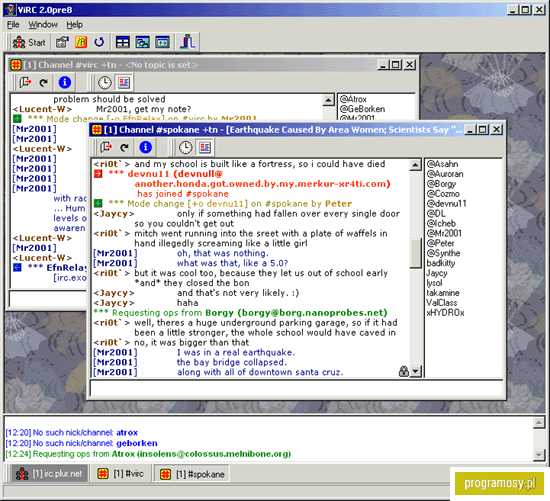The image size is (550, 501).
Task: Select Jaycy in #spokane nick list
Action: (x=437, y=273)
